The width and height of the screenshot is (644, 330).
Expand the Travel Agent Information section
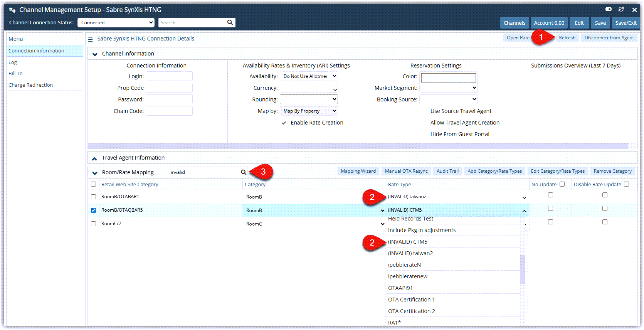pyautogui.click(x=94, y=158)
